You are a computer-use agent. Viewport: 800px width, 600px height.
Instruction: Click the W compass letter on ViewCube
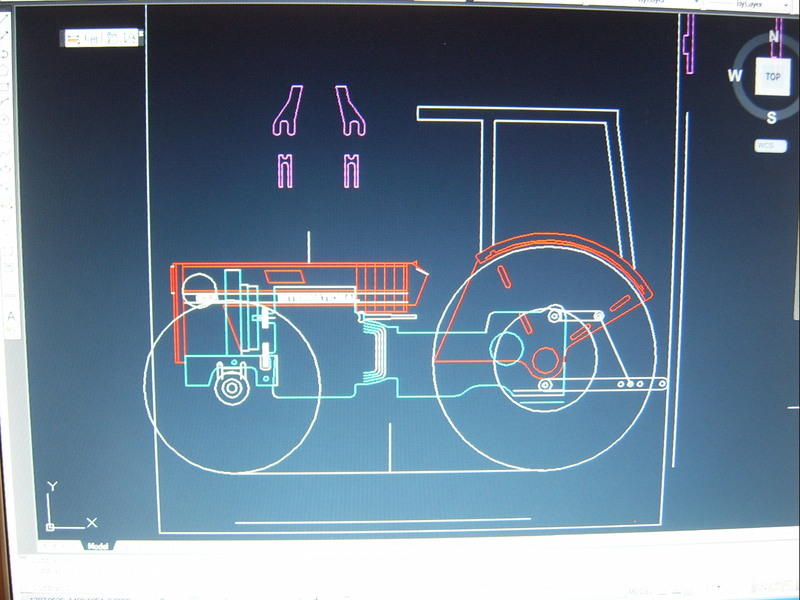point(735,76)
